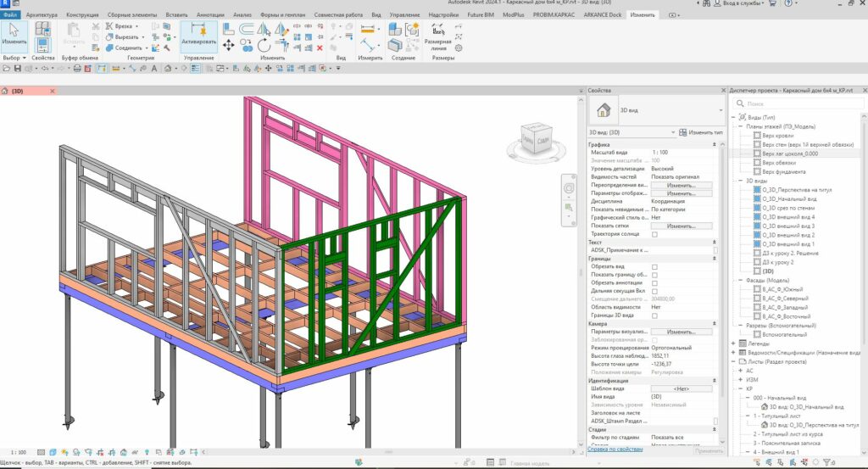Select the Move tool in ribbon

(229, 46)
